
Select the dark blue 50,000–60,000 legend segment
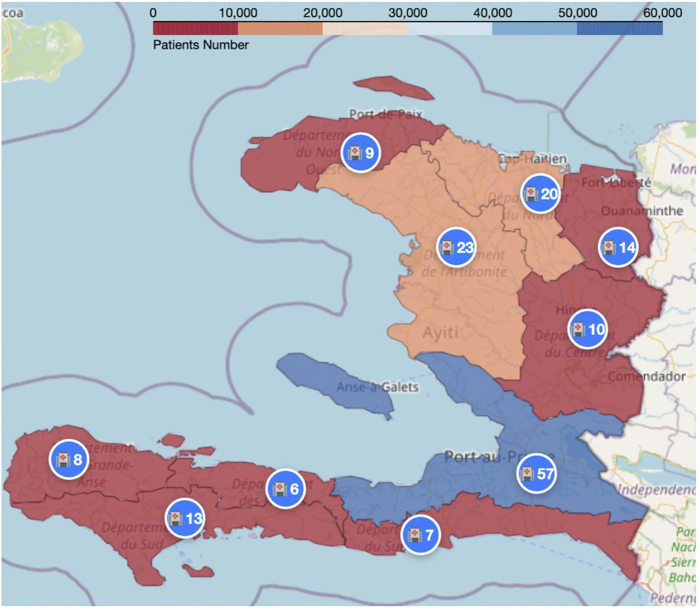pos(619,28)
